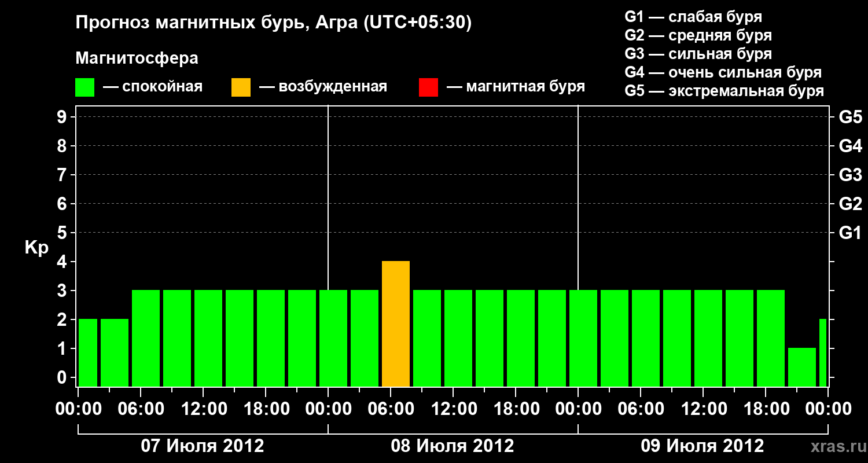Click the '— возбужденная' legend label

point(323,87)
